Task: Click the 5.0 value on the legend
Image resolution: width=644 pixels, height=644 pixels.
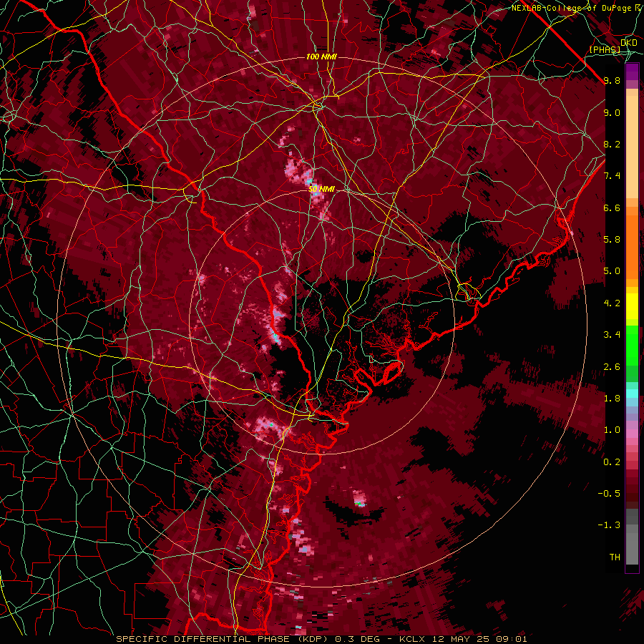Action: click(612, 271)
